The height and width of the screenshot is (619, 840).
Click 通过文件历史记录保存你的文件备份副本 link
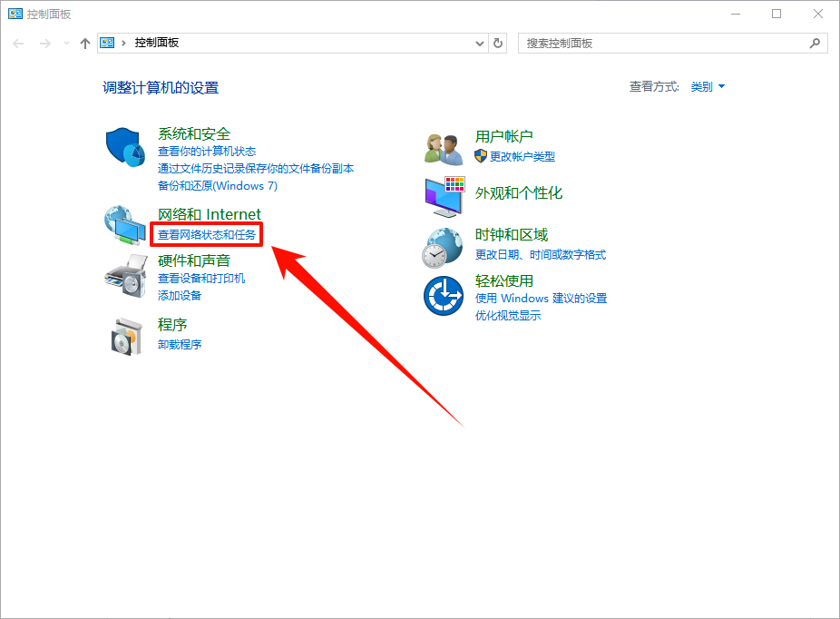click(256, 169)
